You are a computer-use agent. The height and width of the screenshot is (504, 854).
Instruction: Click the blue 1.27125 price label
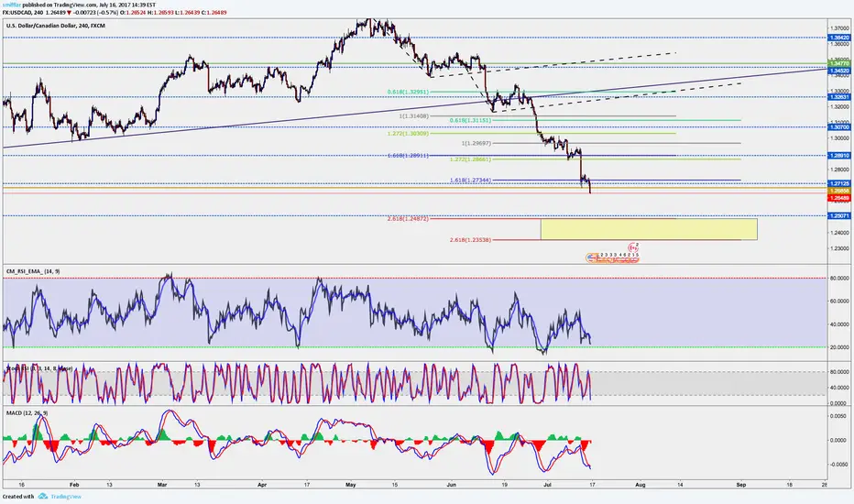pos(838,183)
